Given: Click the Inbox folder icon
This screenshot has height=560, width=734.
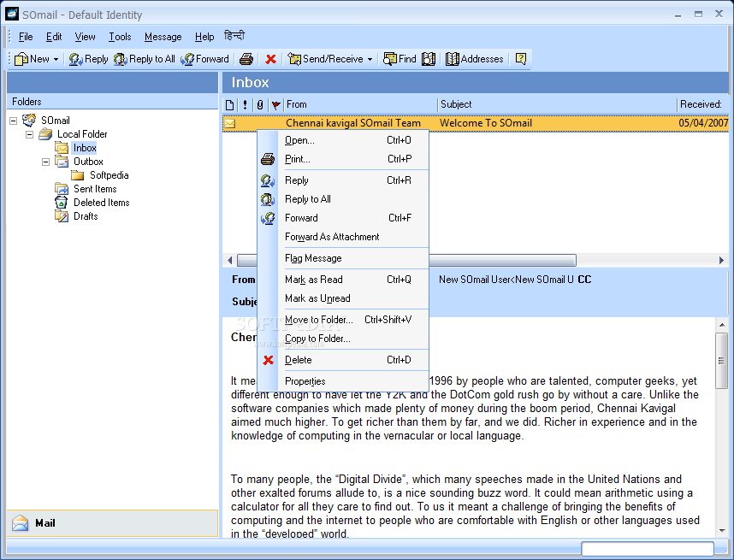Looking at the screenshot, I should coord(62,148).
